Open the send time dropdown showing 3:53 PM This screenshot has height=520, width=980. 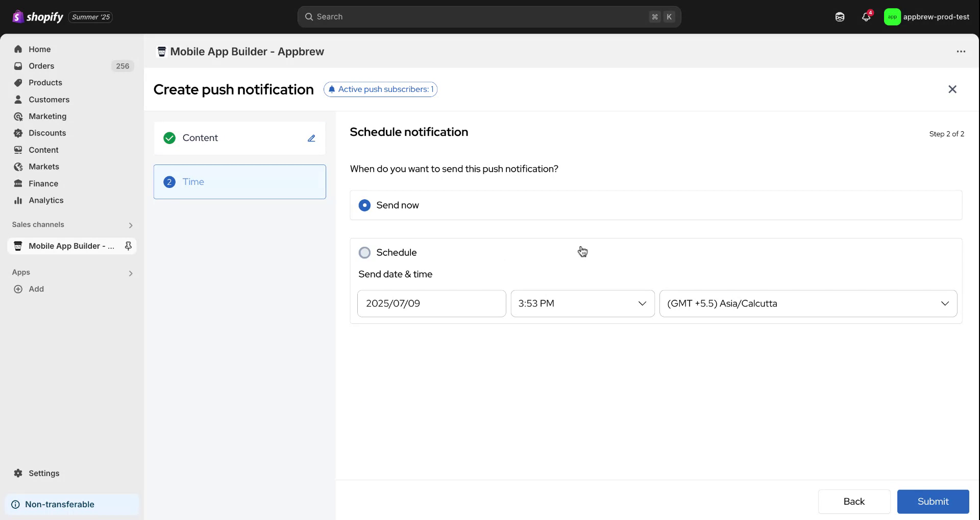pyautogui.click(x=582, y=303)
